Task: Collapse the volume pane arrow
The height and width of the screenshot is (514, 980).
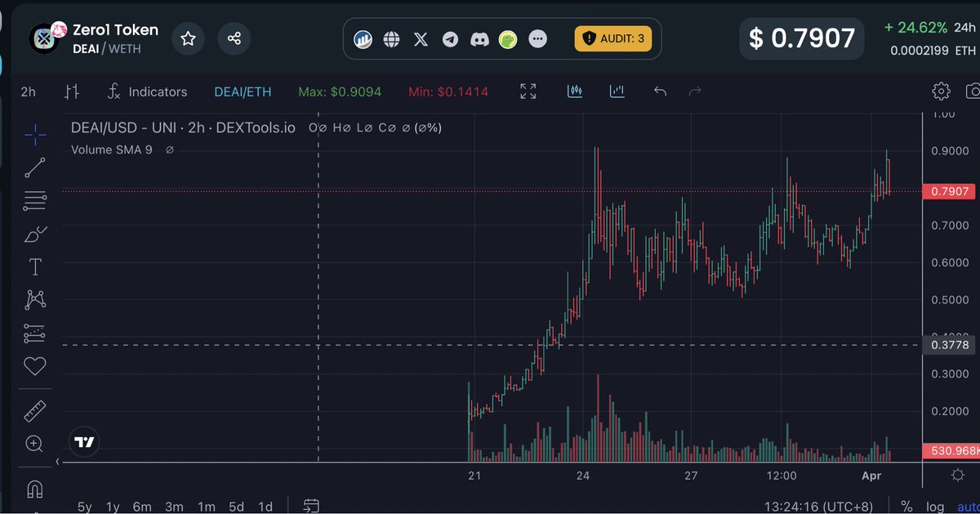Action: point(57,462)
